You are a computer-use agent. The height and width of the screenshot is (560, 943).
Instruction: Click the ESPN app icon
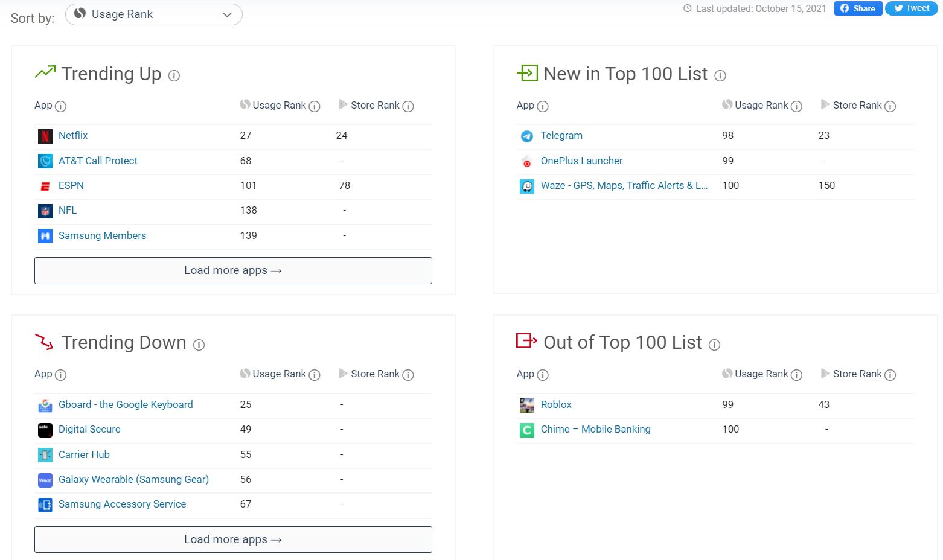point(45,186)
